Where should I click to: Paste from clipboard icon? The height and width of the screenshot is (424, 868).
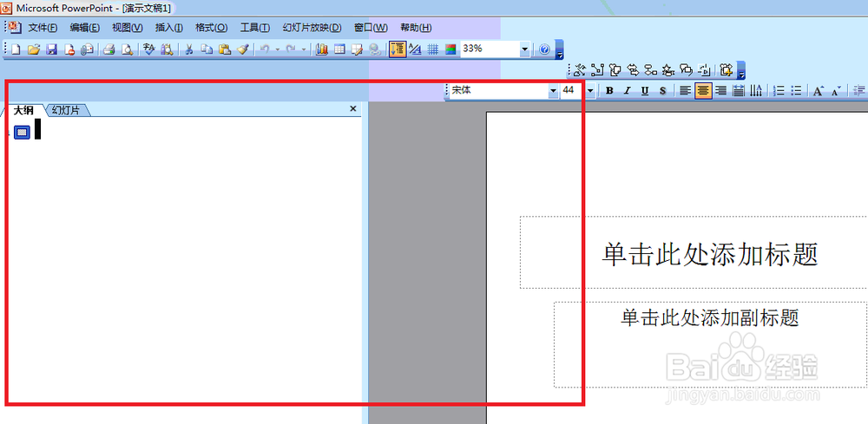(224, 49)
